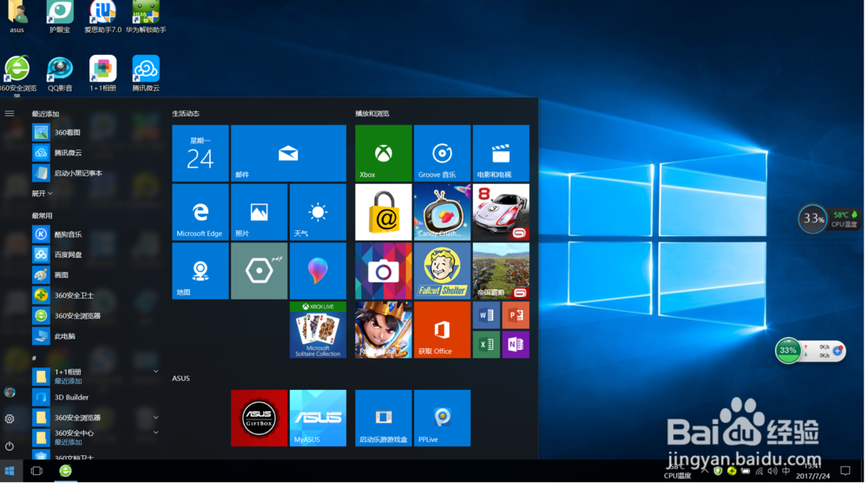The image size is (868, 489).
Task: Open 酷狗音乐 from most used
Action: pos(97,235)
